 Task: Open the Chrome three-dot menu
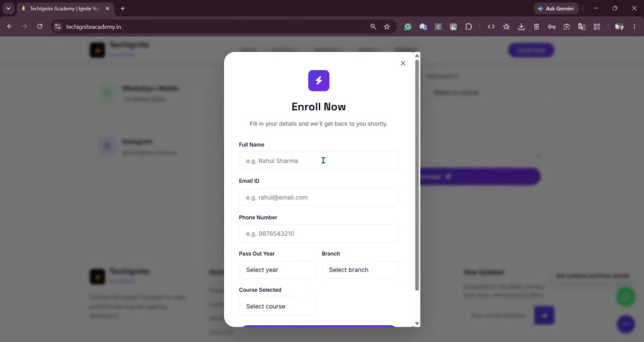click(x=634, y=26)
